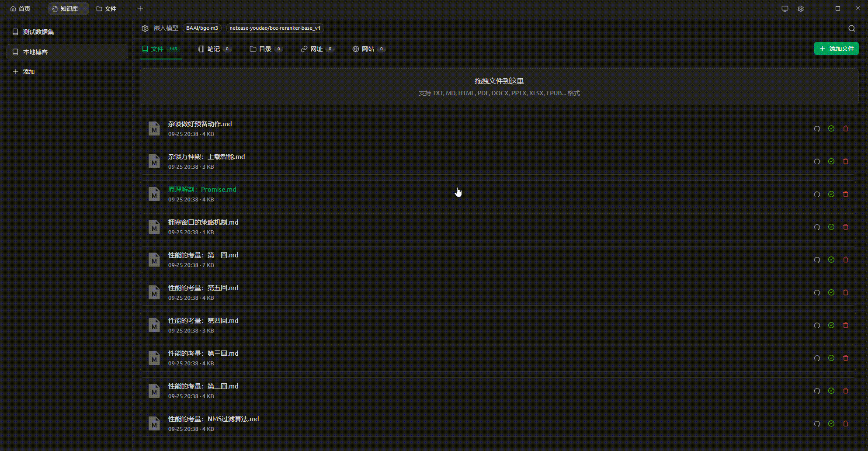Click the 添加文件 button
Viewport: 868px width, 451px height.
(836, 49)
